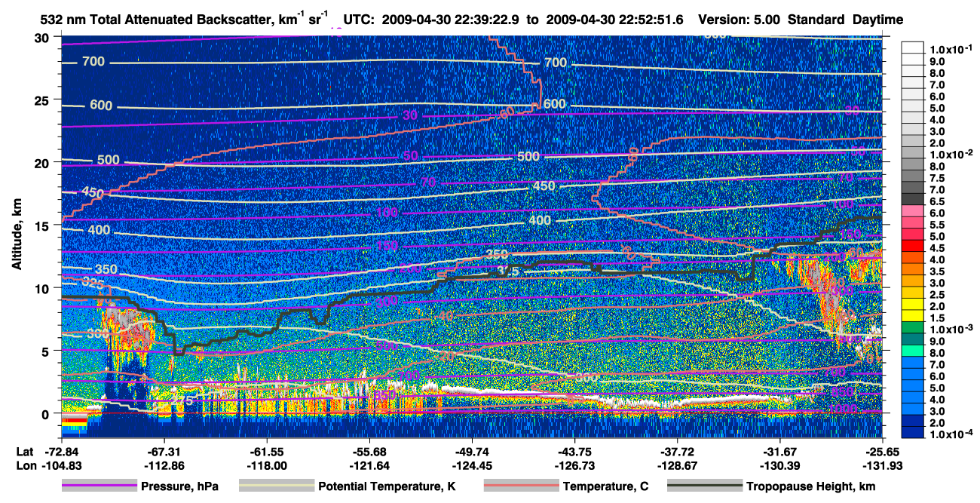This screenshot has height=503, width=980.
Task: Click the 'UTC:' label in the header
Action: pyautogui.click(x=357, y=20)
